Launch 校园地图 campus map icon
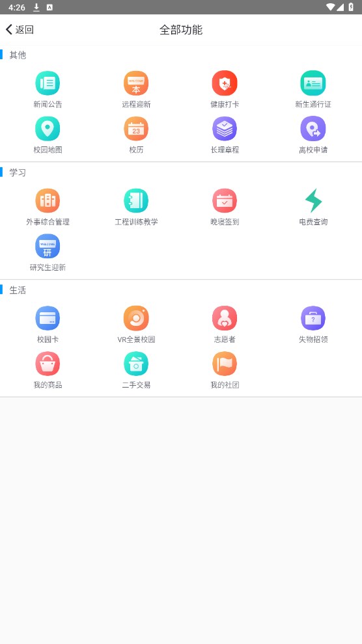362x644 pixels. pyautogui.click(x=48, y=129)
